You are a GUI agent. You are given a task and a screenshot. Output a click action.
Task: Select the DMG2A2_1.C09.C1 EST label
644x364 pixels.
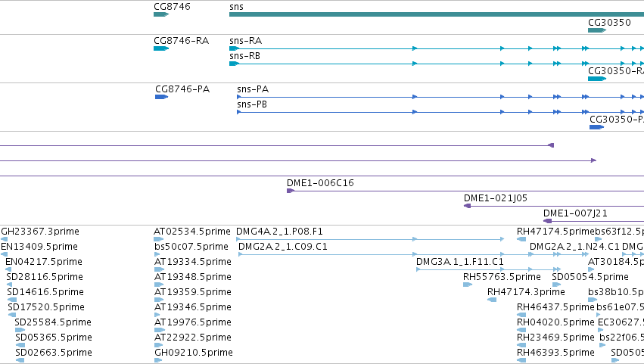pyautogui.click(x=282, y=247)
